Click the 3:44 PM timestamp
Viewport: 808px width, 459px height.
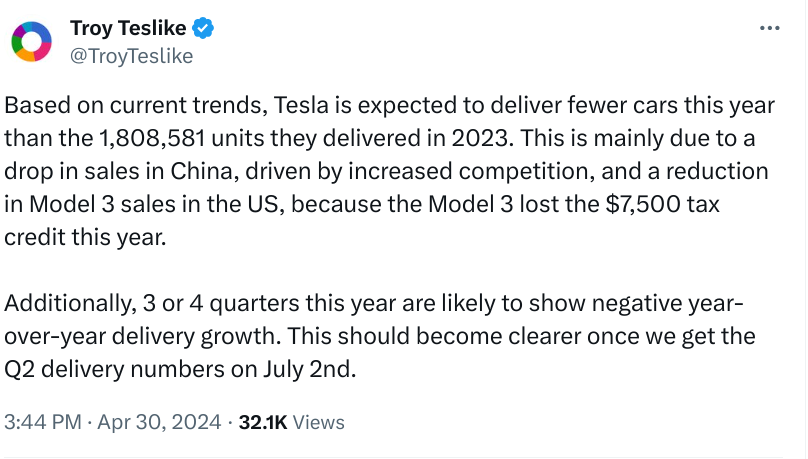(x=43, y=422)
